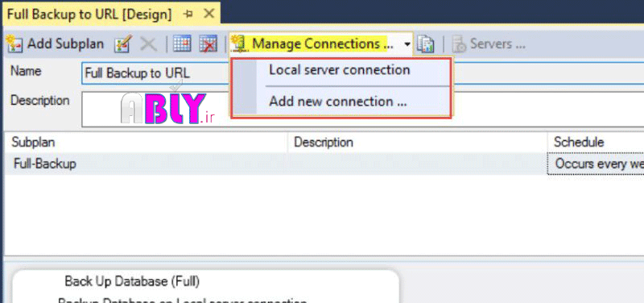644x303 pixels.
Task: Click the Delete Subplan X icon
Action: pos(148,44)
